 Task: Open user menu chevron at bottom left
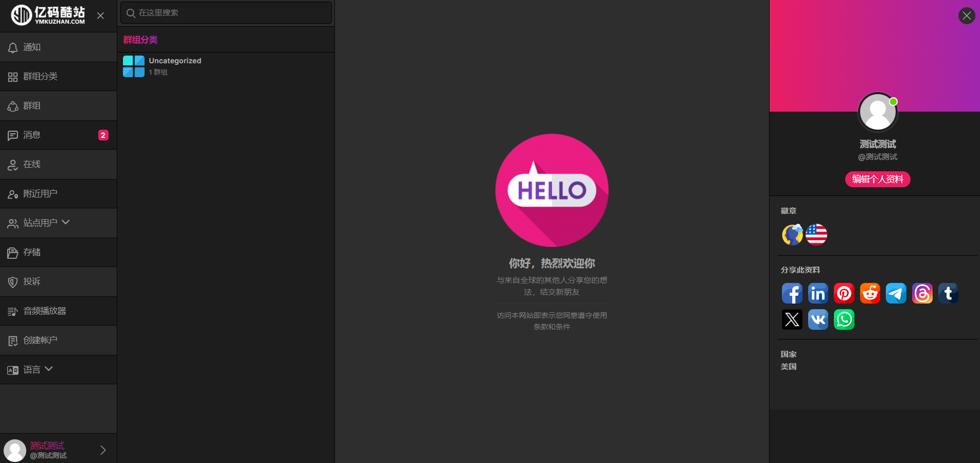(x=103, y=450)
